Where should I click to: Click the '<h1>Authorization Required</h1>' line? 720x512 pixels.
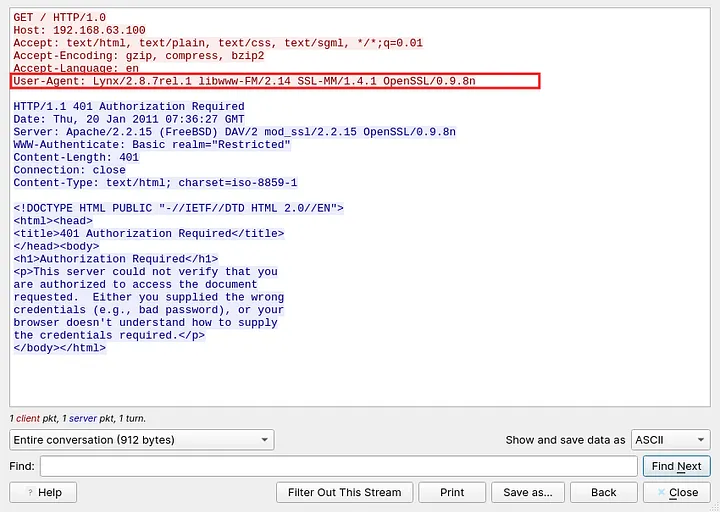coord(116,259)
